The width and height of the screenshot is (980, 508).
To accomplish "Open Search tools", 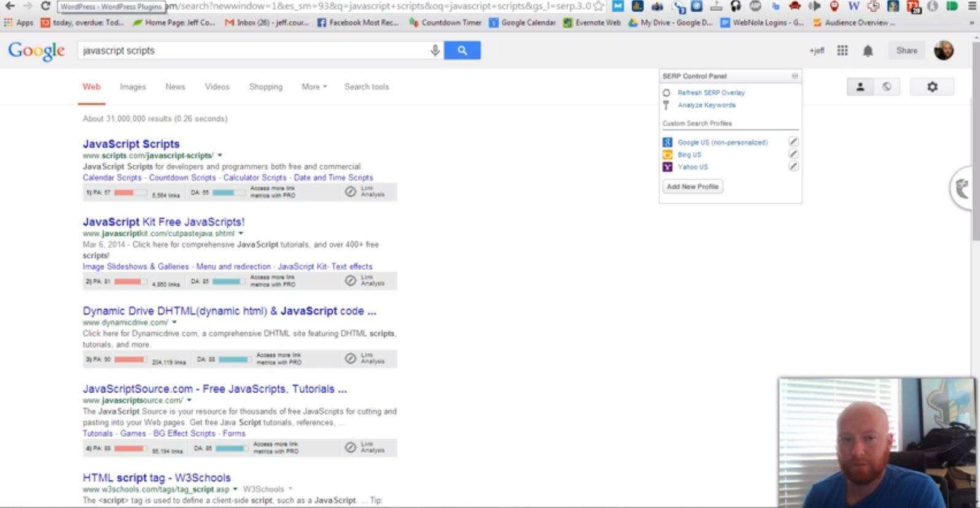I will pos(367,87).
